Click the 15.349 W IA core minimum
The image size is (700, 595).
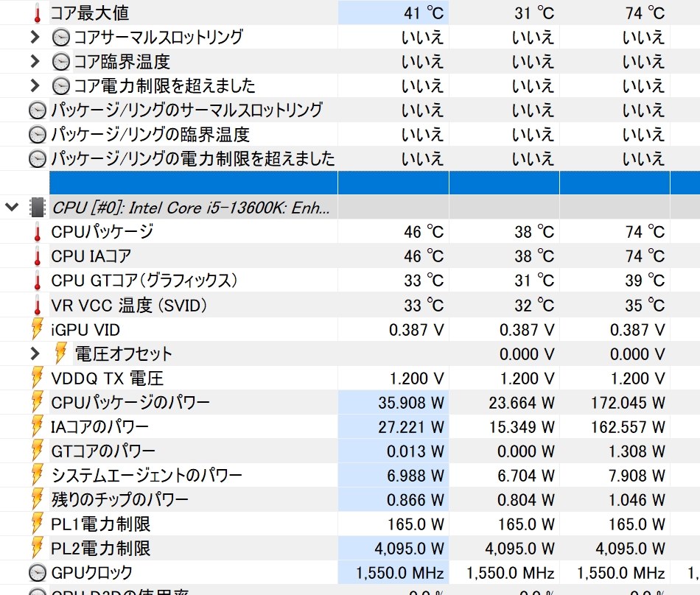point(522,427)
